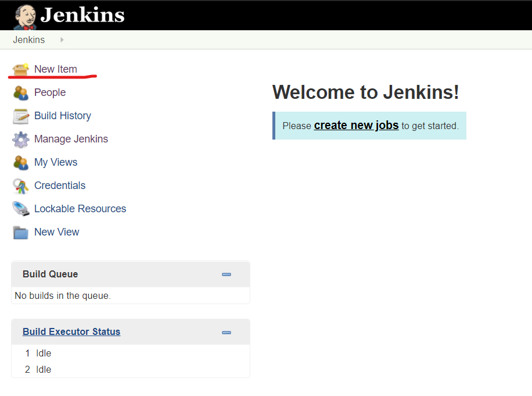
Task: Open Lockable Resources page
Action: point(80,209)
